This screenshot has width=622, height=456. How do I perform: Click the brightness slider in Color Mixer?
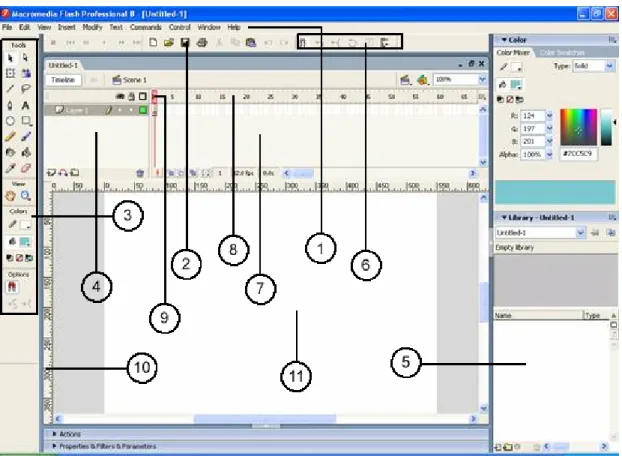pos(607,127)
